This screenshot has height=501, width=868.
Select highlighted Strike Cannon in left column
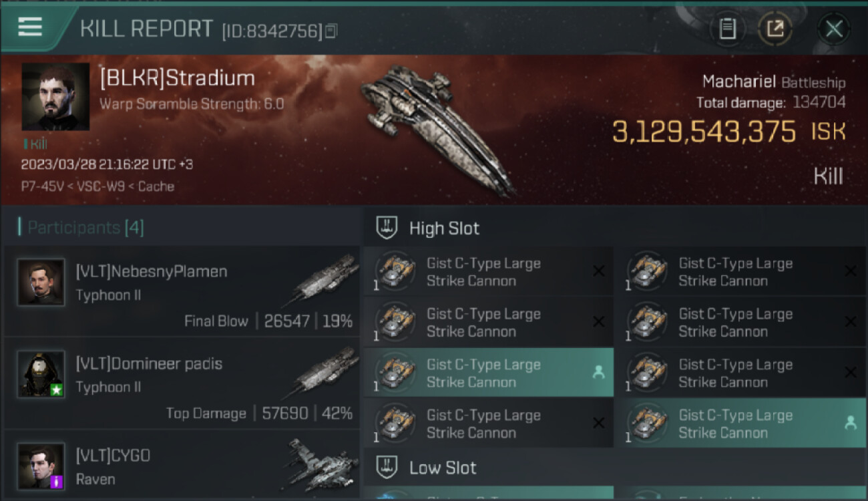[x=483, y=373]
